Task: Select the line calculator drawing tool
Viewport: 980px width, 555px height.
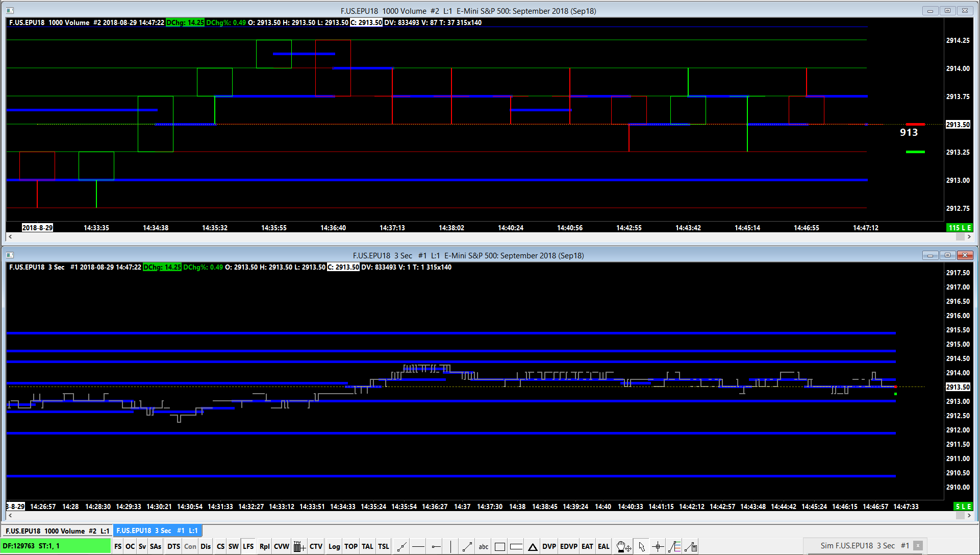Action: (691, 547)
